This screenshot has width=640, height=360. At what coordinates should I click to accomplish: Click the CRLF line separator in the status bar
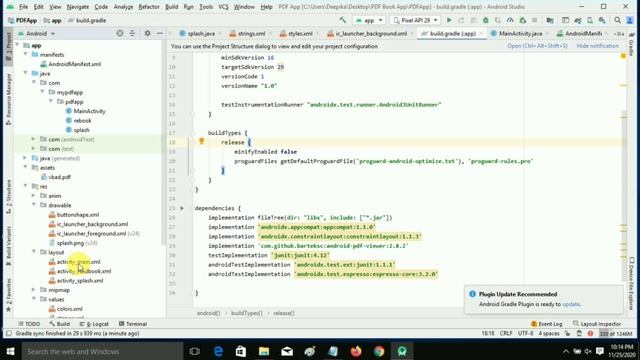click(506, 333)
